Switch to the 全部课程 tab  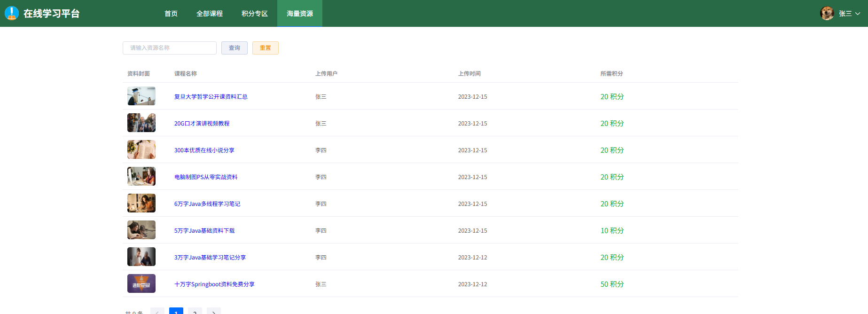(x=210, y=14)
